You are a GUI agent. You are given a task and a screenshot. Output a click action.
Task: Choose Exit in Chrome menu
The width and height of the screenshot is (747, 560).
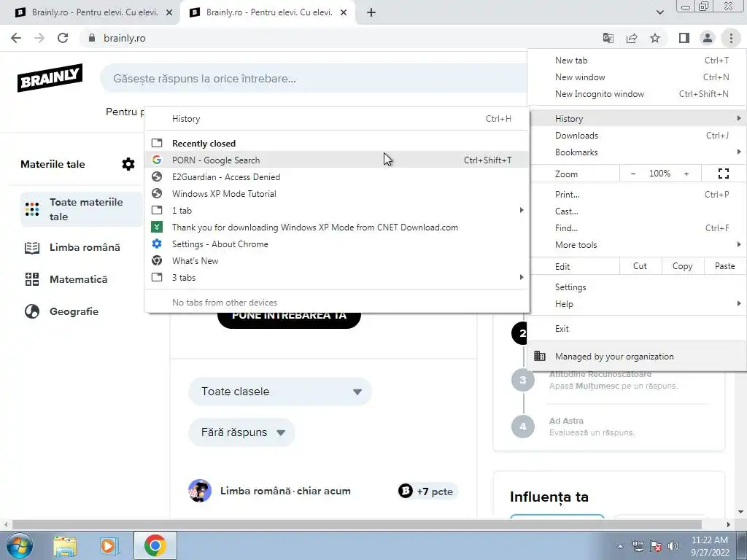pyautogui.click(x=636, y=329)
